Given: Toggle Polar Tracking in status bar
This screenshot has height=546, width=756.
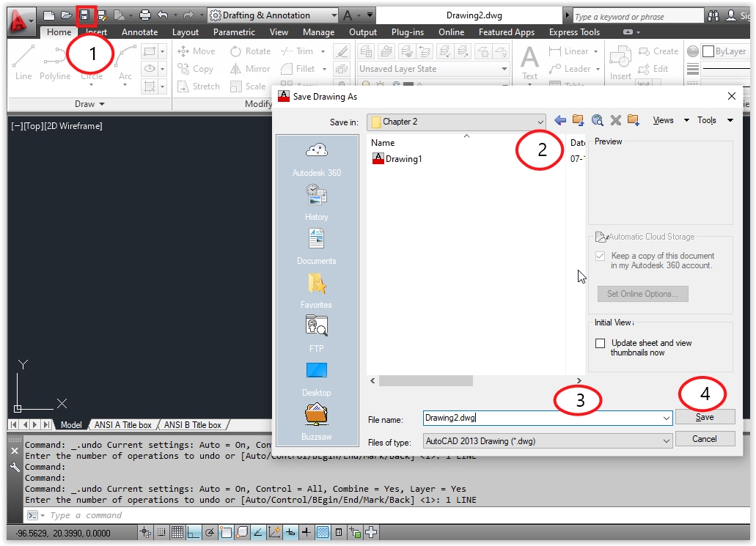Looking at the screenshot, I should click(x=210, y=533).
